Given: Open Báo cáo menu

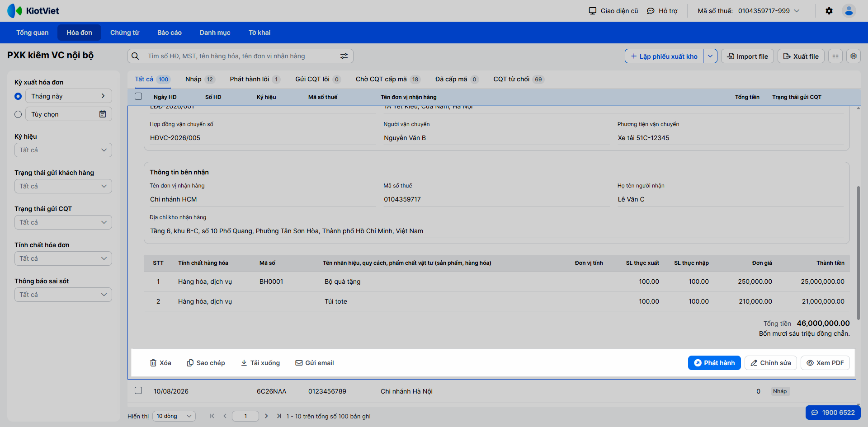Looking at the screenshot, I should tap(170, 33).
